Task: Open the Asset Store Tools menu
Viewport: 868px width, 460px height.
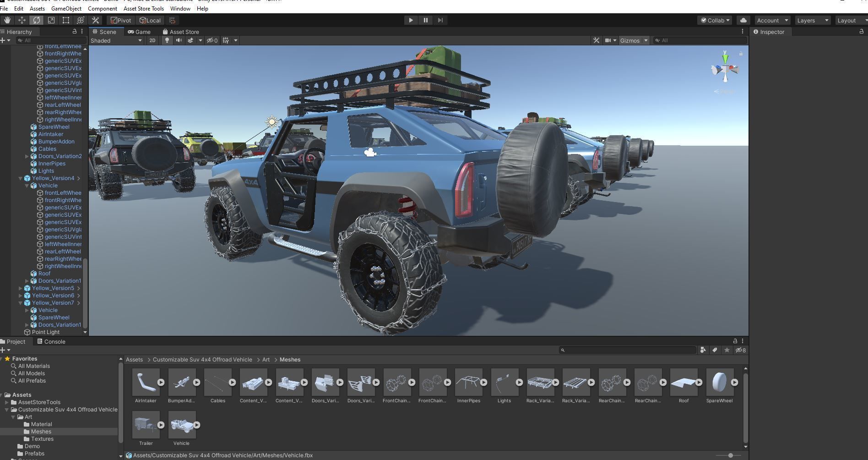Action: pyautogui.click(x=143, y=8)
